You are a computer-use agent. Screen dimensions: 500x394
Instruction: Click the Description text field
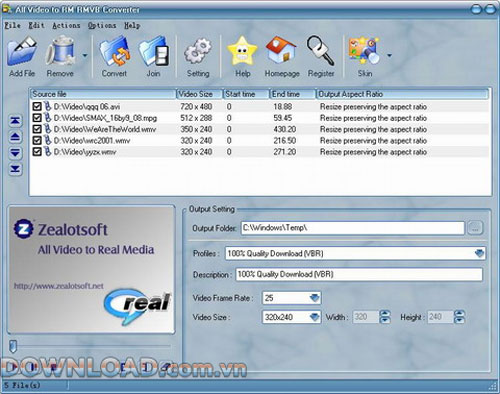(359, 274)
